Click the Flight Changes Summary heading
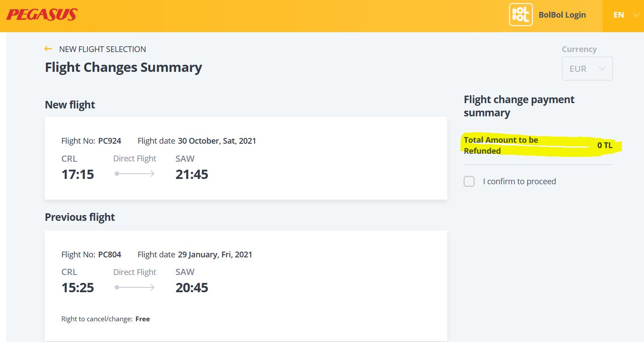Image resolution: width=644 pixels, height=342 pixels. [x=124, y=67]
